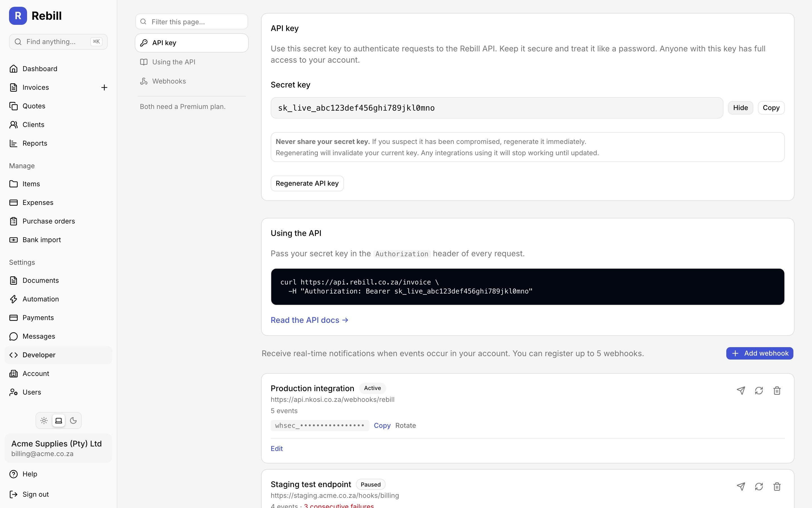The height and width of the screenshot is (508, 812).
Task: Jump to Webhooks section
Action: pos(192,81)
